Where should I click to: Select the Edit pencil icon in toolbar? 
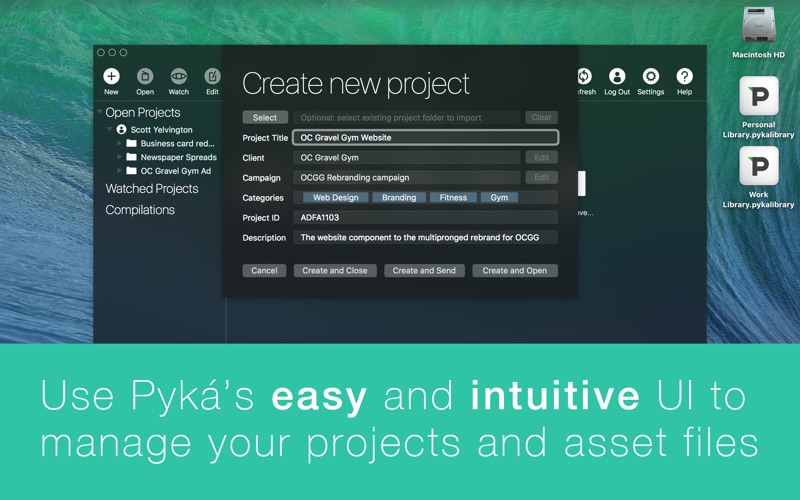pyautogui.click(x=212, y=77)
